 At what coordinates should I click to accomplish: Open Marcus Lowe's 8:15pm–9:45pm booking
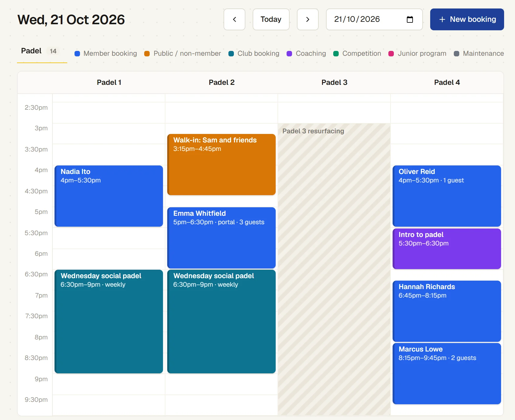point(447,374)
